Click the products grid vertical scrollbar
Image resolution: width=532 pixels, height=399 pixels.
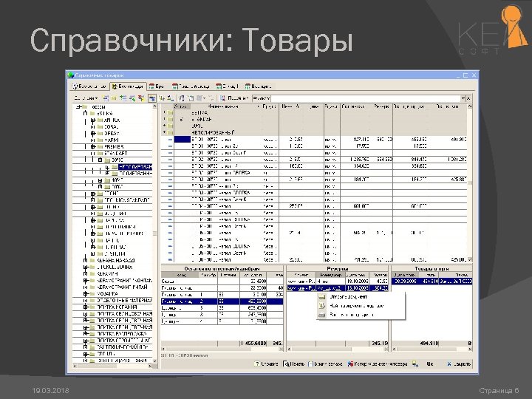tap(470, 183)
